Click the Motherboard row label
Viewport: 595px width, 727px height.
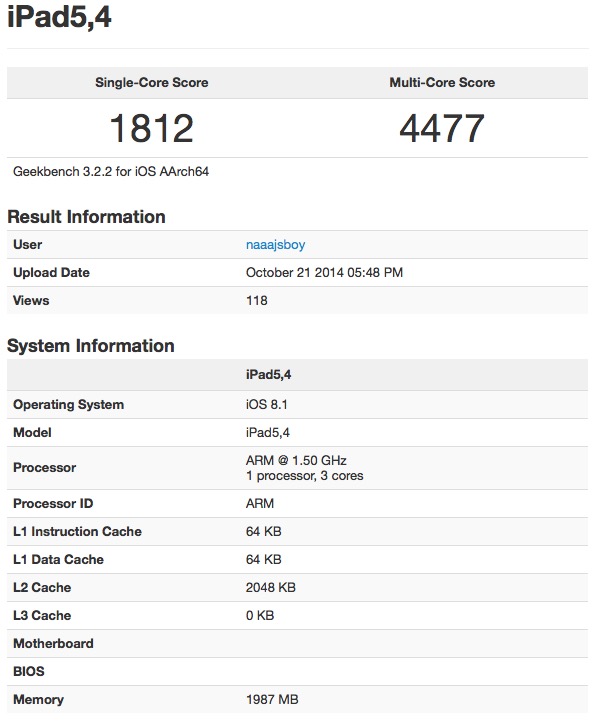tap(53, 644)
